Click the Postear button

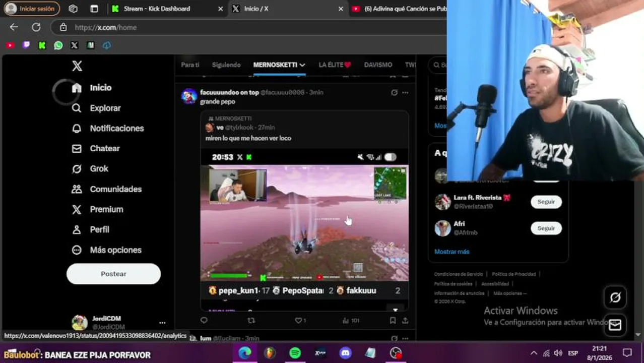pyautogui.click(x=113, y=274)
